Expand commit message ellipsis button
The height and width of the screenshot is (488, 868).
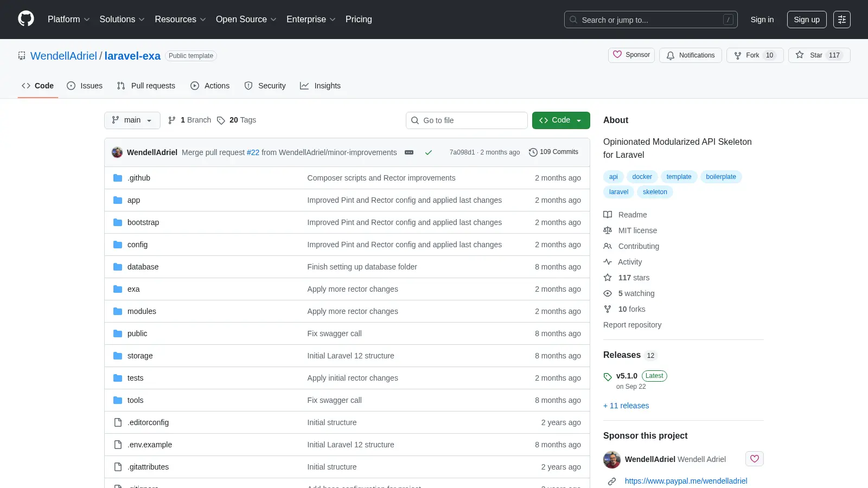(x=409, y=152)
